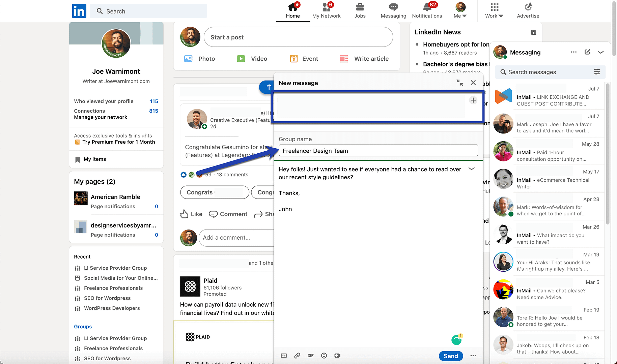
Task: Open message filters beside Search messages
Action: [x=597, y=72]
